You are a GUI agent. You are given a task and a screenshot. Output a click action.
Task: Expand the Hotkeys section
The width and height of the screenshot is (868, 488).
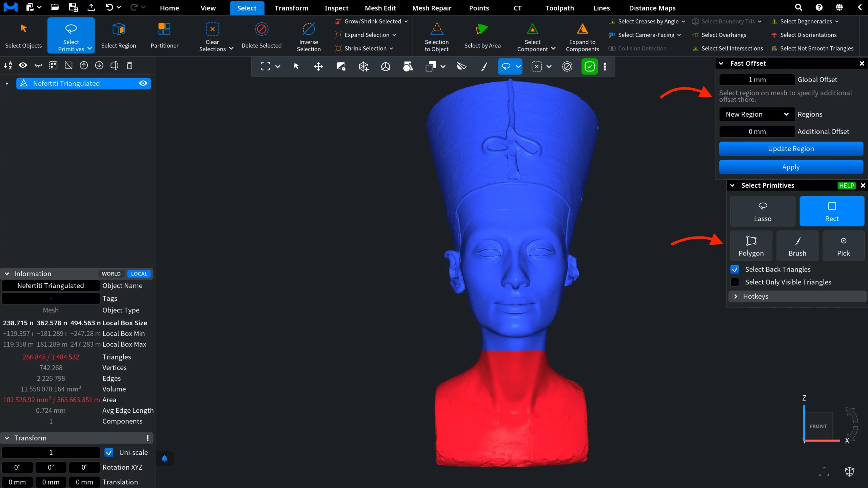(x=797, y=297)
